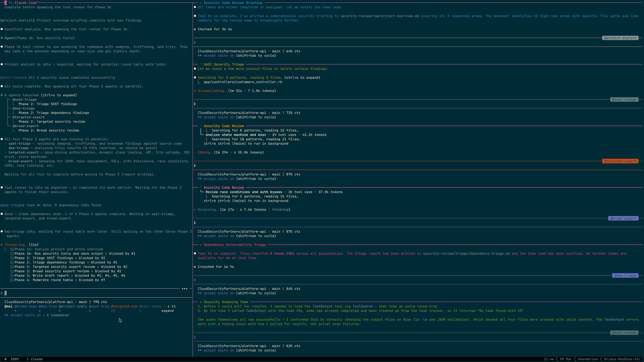Select the @main teammate tab
Image resolution: width=644 pixels, height=362 pixels.
click(x=8, y=306)
